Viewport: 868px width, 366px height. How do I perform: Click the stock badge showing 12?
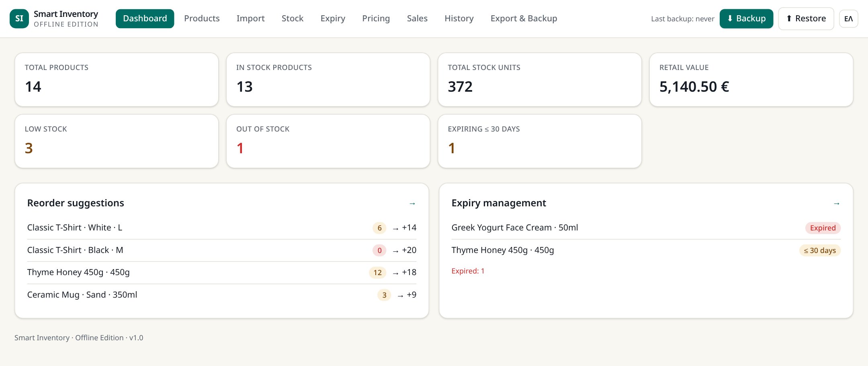click(377, 273)
